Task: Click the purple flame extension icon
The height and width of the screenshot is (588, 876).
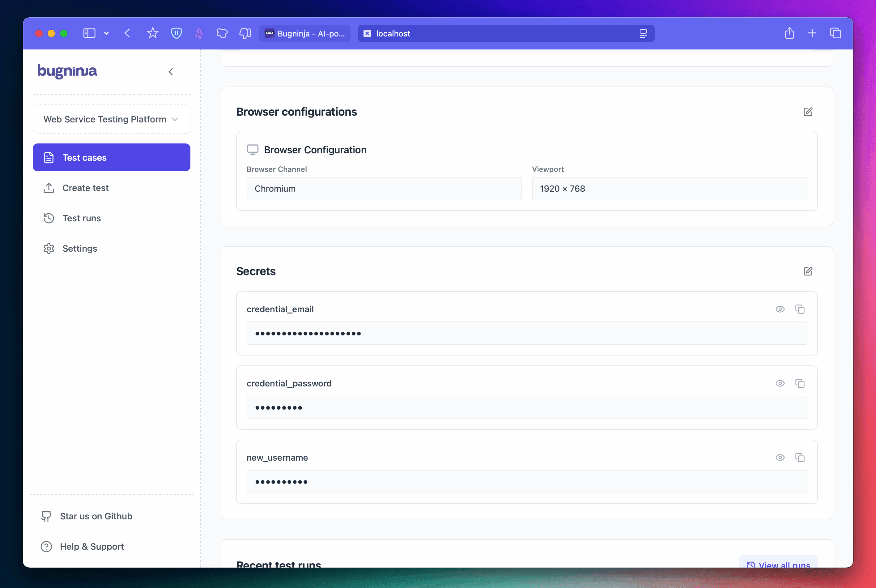Action: (x=199, y=33)
